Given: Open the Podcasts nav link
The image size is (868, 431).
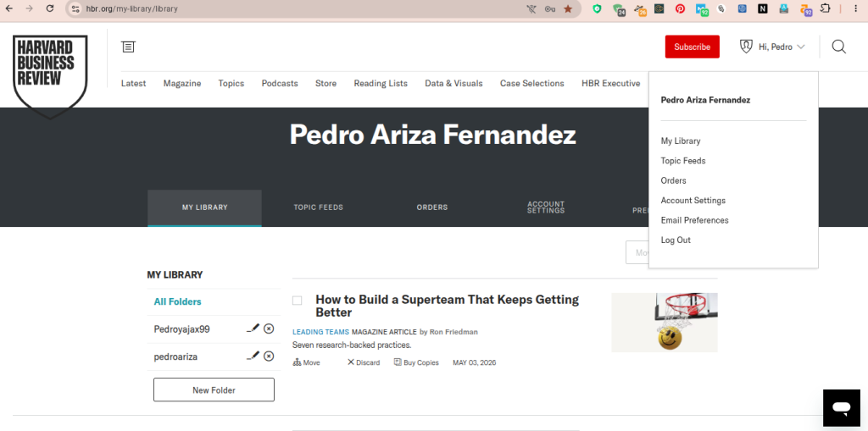Looking at the screenshot, I should click(280, 84).
